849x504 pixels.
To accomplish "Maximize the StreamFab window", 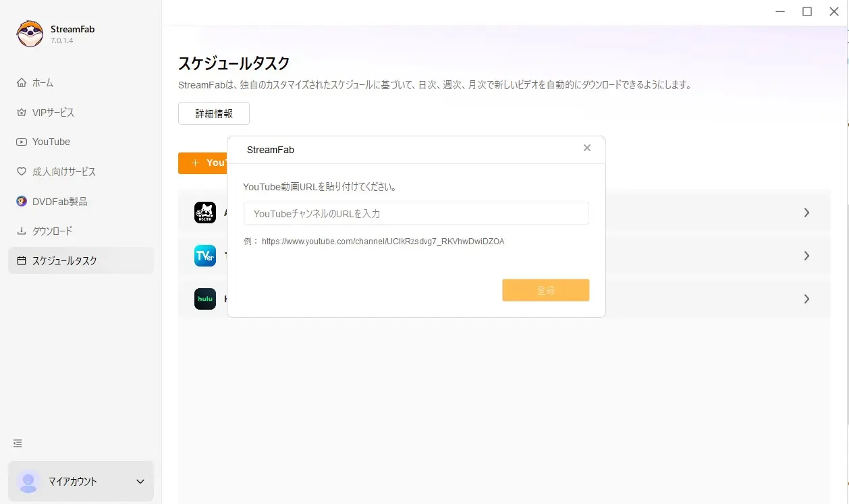I will point(807,11).
